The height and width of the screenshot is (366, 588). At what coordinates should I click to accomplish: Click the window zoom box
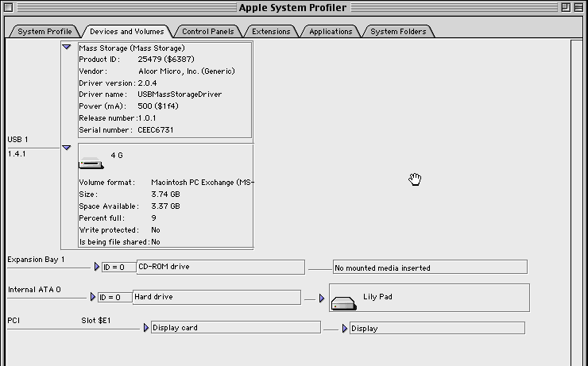point(566,7)
